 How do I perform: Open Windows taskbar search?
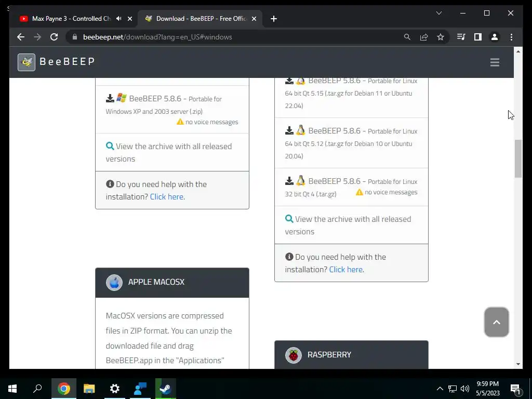click(x=37, y=389)
